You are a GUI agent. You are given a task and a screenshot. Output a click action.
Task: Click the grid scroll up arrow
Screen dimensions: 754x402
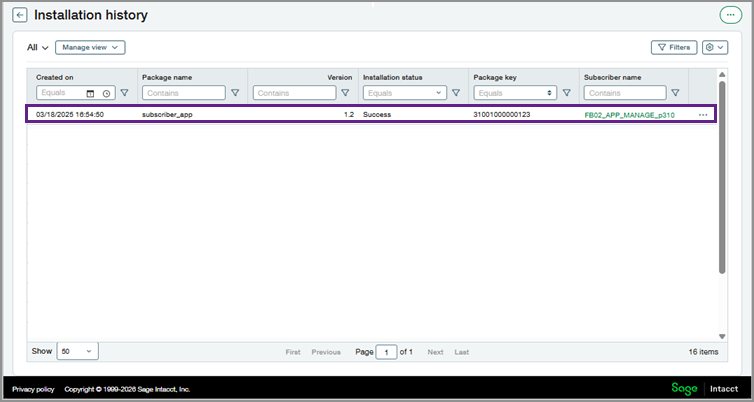[x=722, y=74]
